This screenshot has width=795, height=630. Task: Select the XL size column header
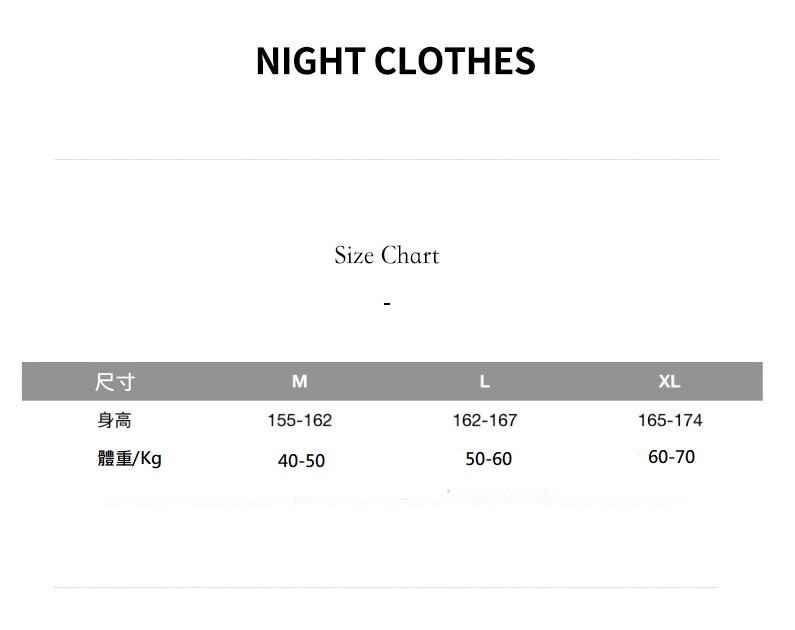click(669, 382)
